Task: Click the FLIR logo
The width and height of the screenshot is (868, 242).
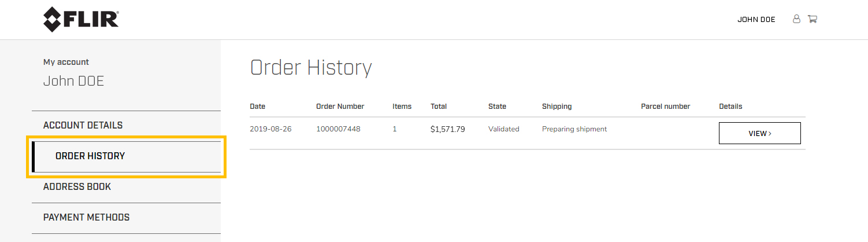Action: coord(81,20)
